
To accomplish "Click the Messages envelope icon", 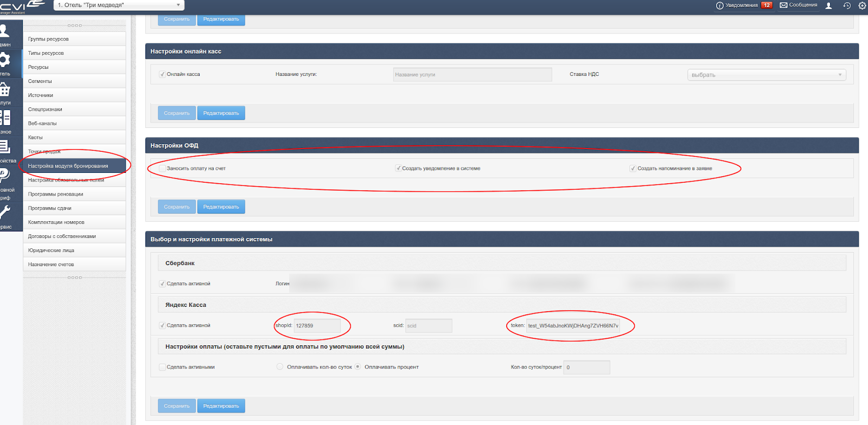I will point(783,5).
